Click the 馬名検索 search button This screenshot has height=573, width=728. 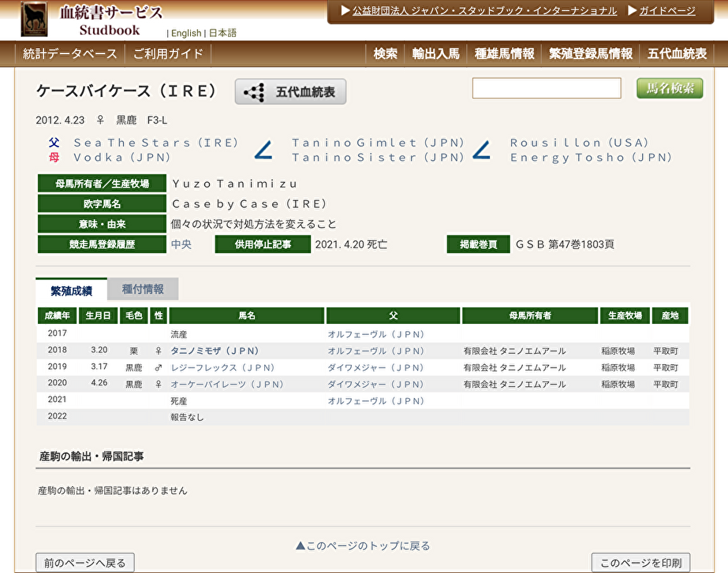point(670,88)
